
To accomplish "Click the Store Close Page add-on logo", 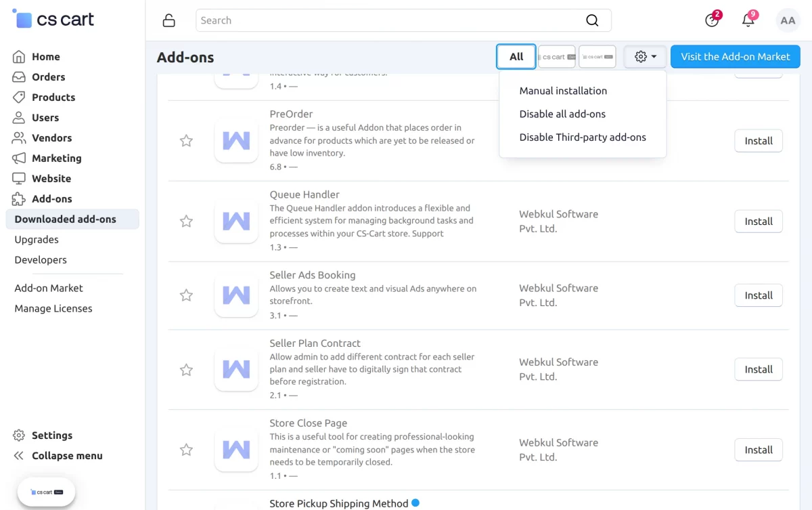I will [236, 450].
